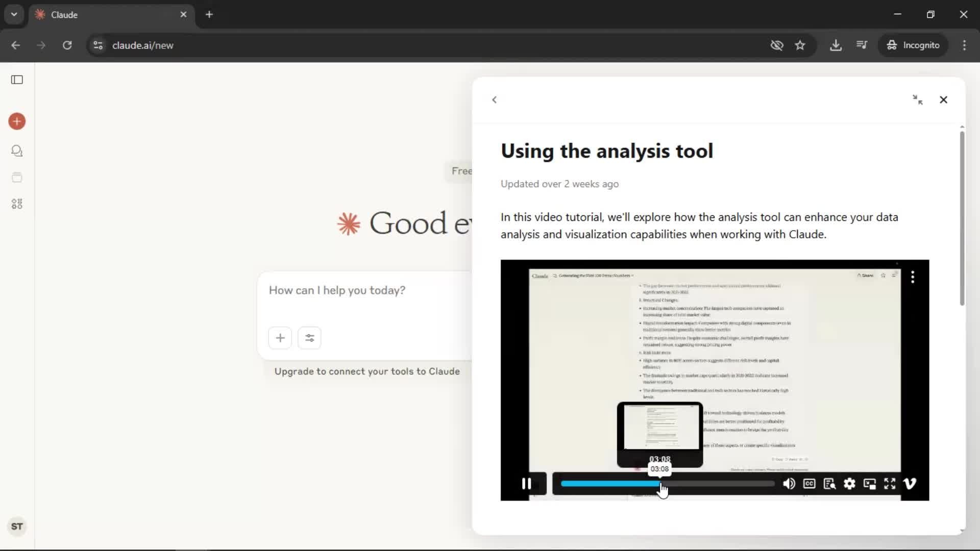Open video playback settings gear
Viewport: 980px width, 551px height.
click(849, 484)
